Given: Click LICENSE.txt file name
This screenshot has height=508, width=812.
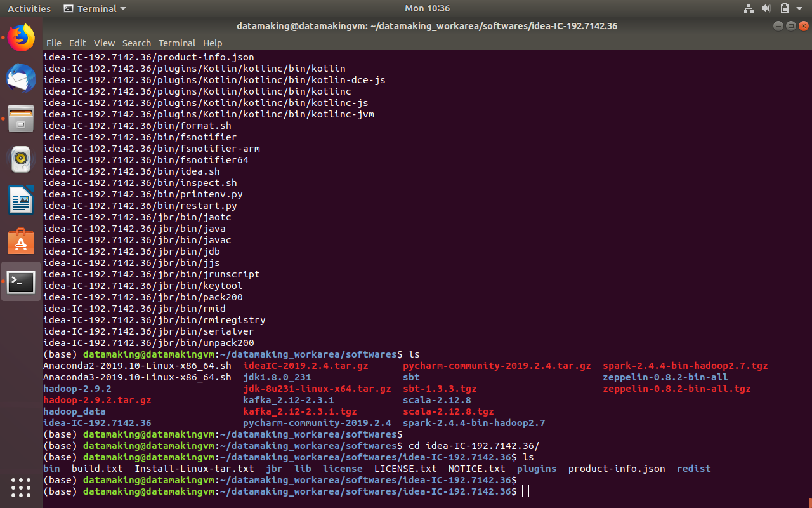Looking at the screenshot, I should pyautogui.click(x=405, y=469).
